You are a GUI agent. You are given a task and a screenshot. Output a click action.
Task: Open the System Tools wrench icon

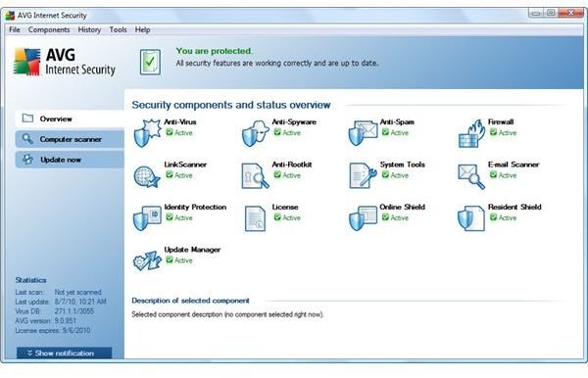(363, 175)
